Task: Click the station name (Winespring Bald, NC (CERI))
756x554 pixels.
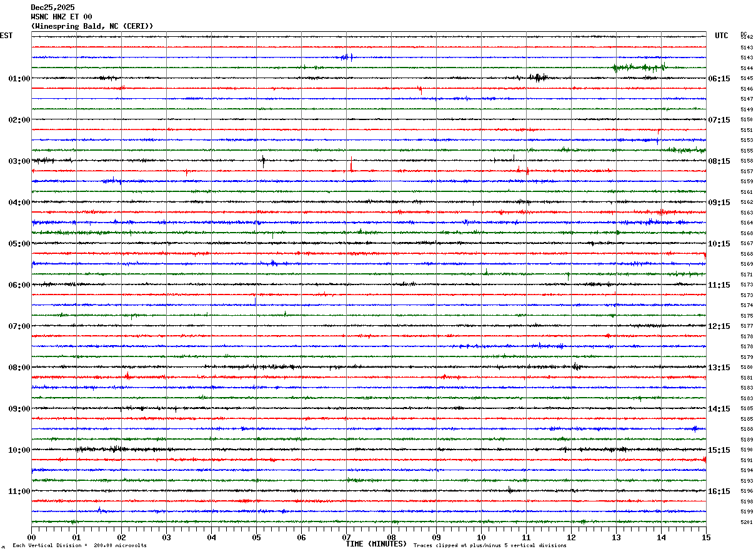Action: [x=92, y=26]
